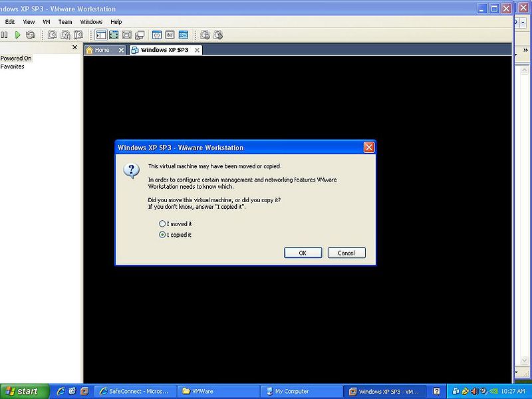Image resolution: width=532 pixels, height=399 pixels.
Task: Click the Reset virtual machine icon
Action: (x=30, y=35)
